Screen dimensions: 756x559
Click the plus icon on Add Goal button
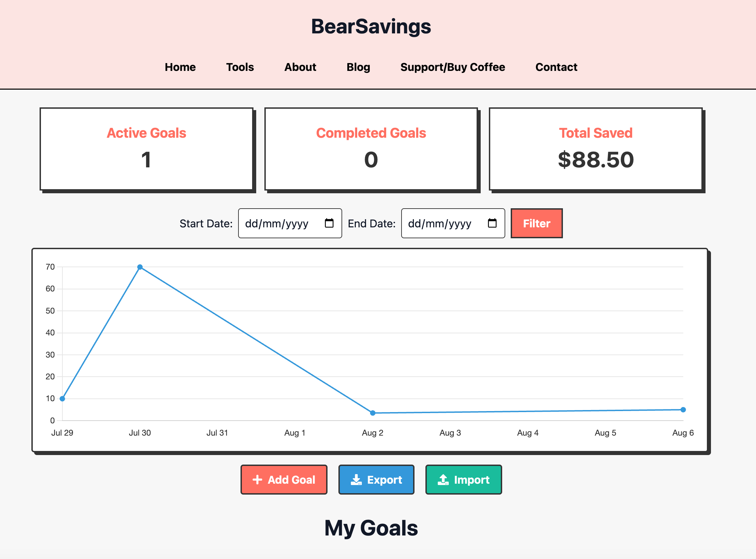pos(257,480)
